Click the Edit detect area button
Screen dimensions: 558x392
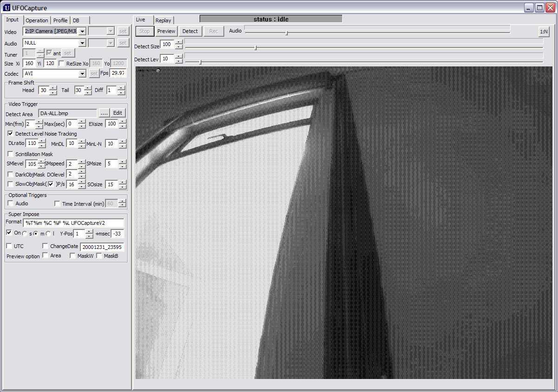118,113
